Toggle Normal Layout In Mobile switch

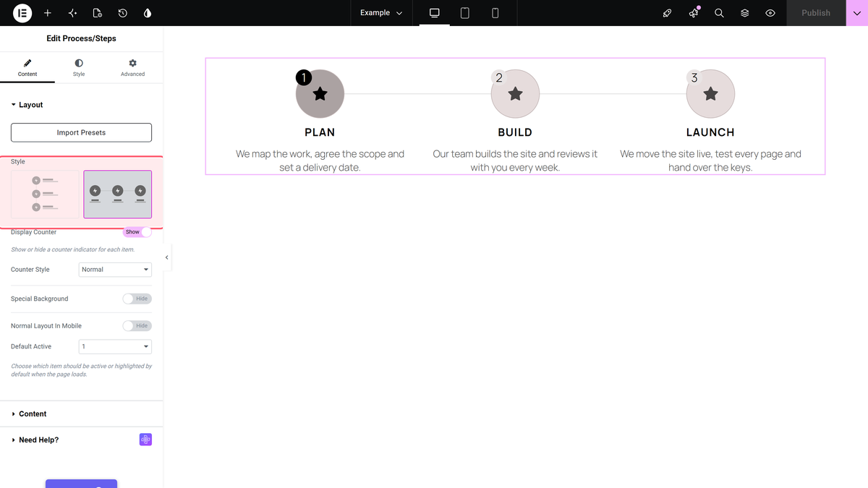click(137, 326)
